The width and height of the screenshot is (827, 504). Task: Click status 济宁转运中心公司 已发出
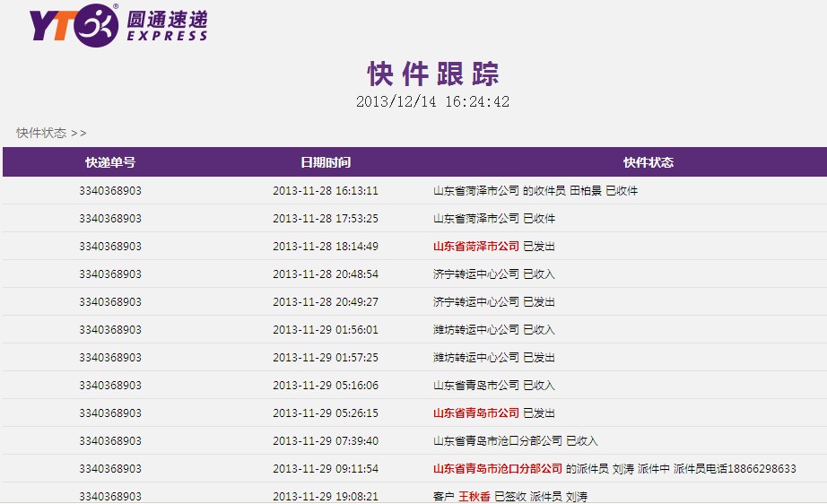[494, 302]
